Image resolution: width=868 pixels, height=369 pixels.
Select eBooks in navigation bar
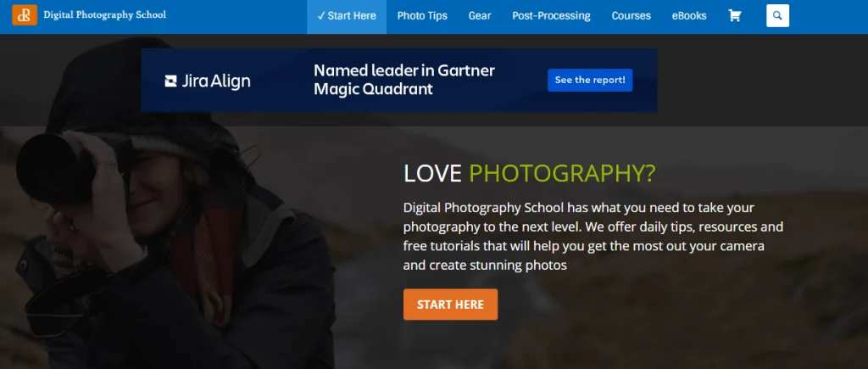point(688,16)
